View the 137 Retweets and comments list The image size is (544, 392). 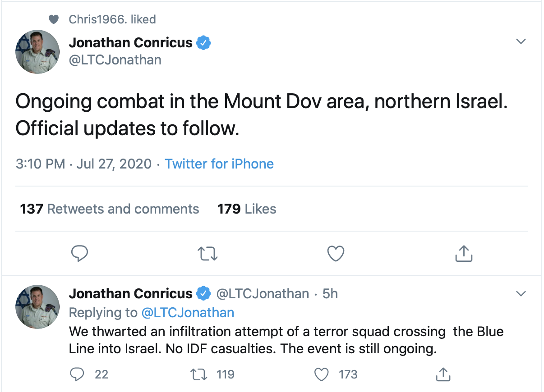pos(110,209)
